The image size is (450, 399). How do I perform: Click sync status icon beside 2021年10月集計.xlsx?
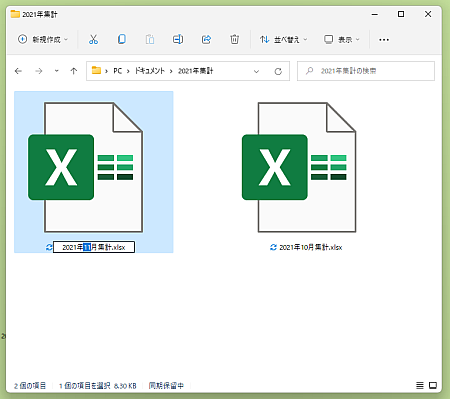coord(273,247)
